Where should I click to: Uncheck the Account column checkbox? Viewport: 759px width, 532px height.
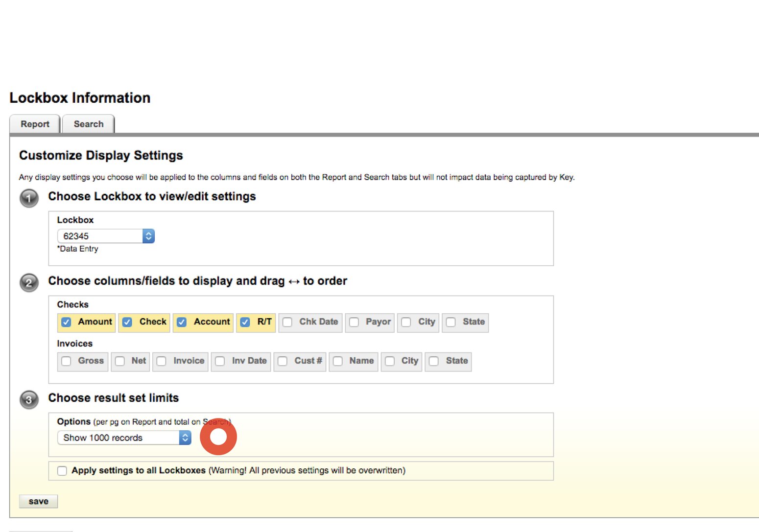182,322
